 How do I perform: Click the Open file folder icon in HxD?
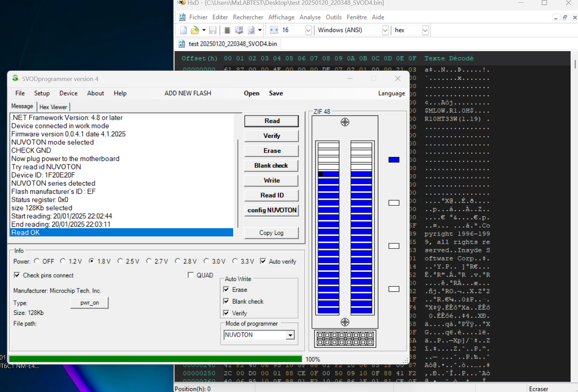(x=195, y=30)
